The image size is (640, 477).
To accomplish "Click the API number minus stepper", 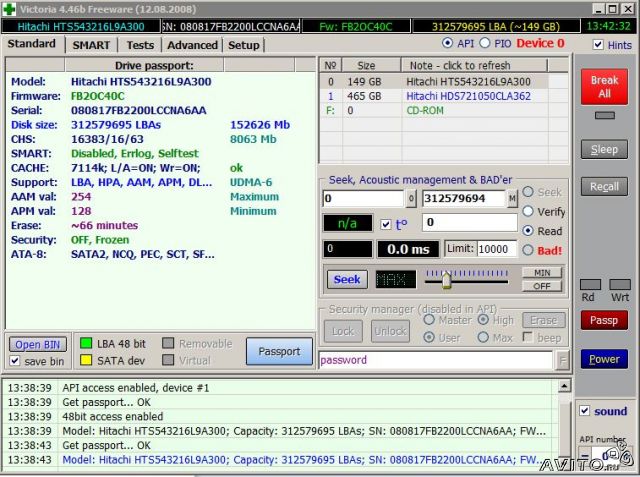I will 584,456.
